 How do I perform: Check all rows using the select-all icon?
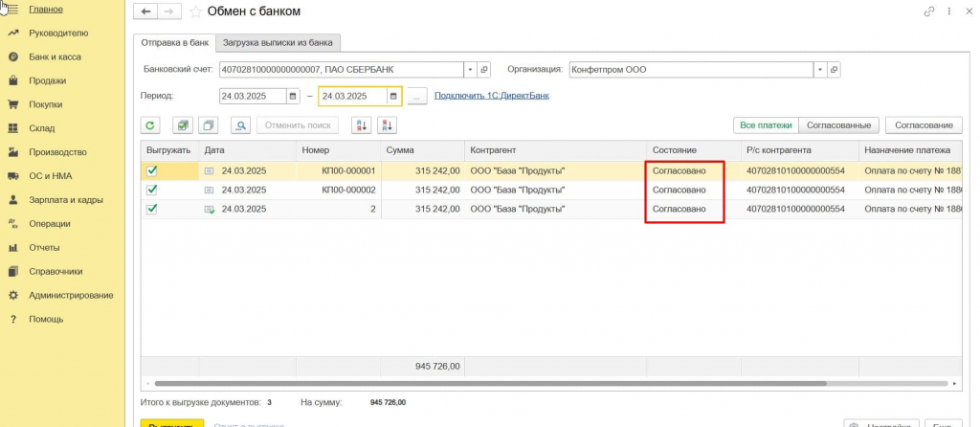182,125
